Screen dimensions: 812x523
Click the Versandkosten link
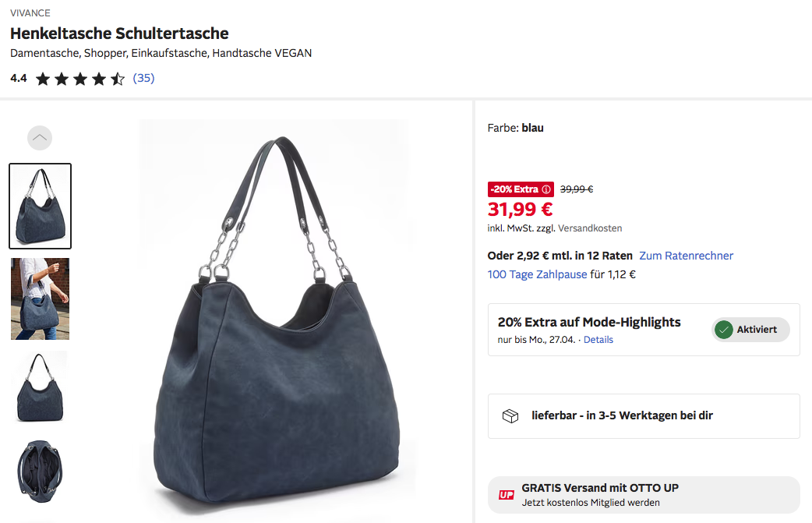click(590, 228)
